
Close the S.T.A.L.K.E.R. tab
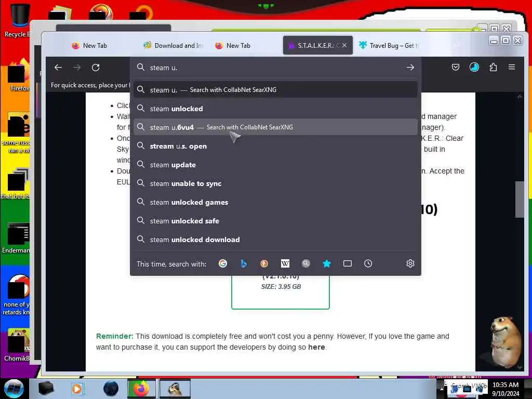click(x=344, y=45)
